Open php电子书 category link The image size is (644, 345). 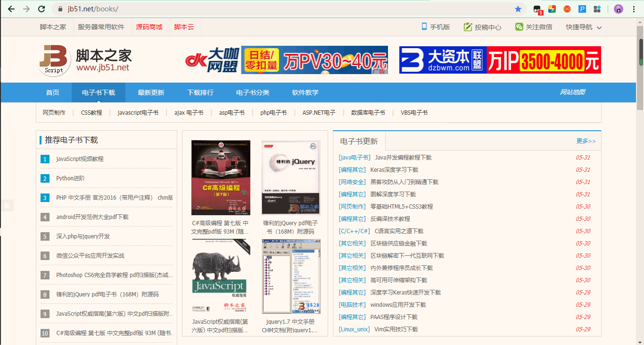[x=273, y=113]
